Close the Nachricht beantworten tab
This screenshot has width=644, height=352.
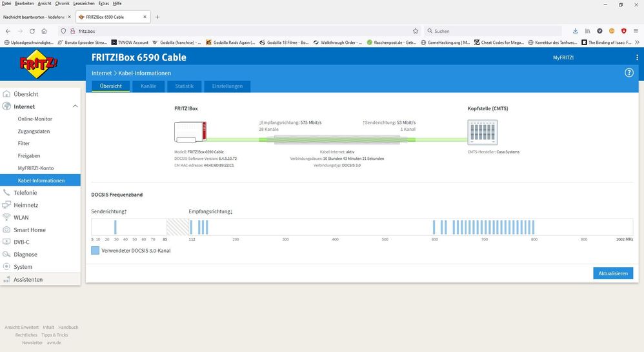tap(70, 17)
